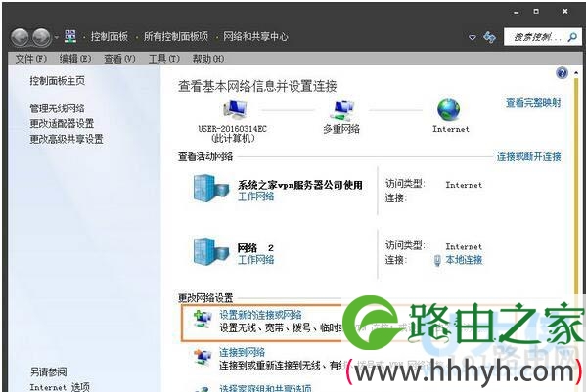Expand recent pages arrow beside navigation buttons
586x392 pixels.
click(x=57, y=37)
